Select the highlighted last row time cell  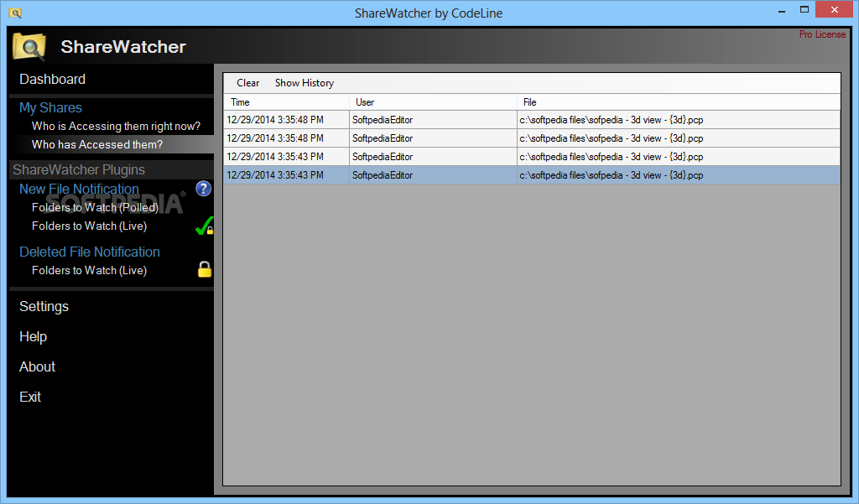tap(287, 175)
